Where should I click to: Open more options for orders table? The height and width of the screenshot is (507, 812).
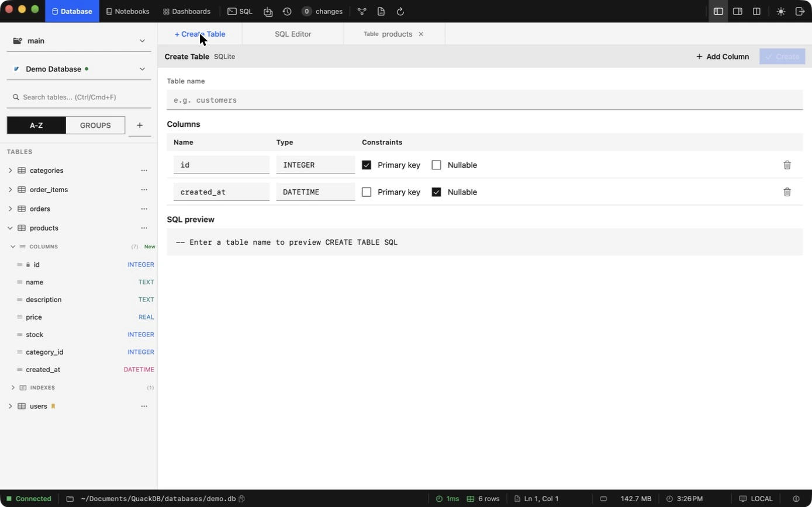144,209
